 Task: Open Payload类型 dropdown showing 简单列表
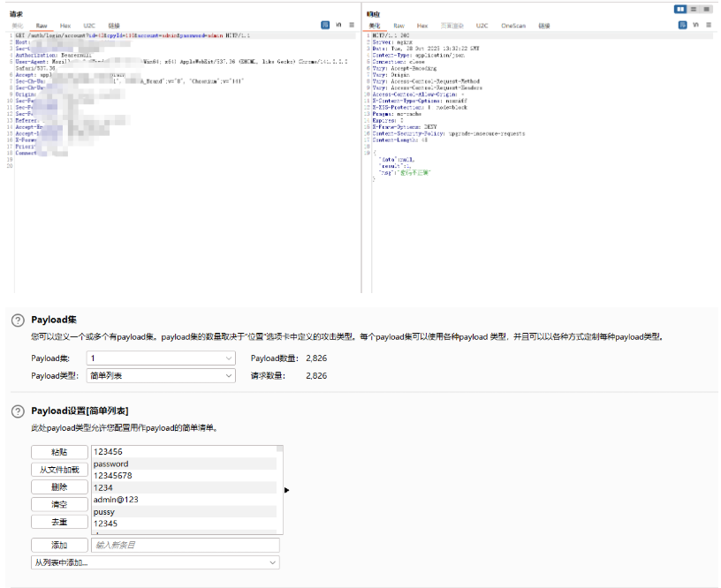click(x=161, y=376)
